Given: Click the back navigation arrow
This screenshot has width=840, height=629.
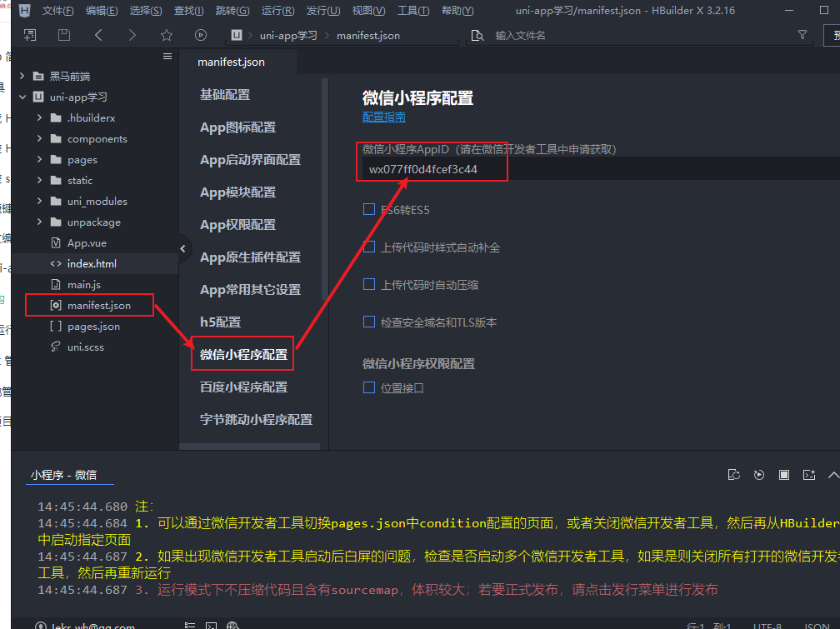Looking at the screenshot, I should coord(98,35).
